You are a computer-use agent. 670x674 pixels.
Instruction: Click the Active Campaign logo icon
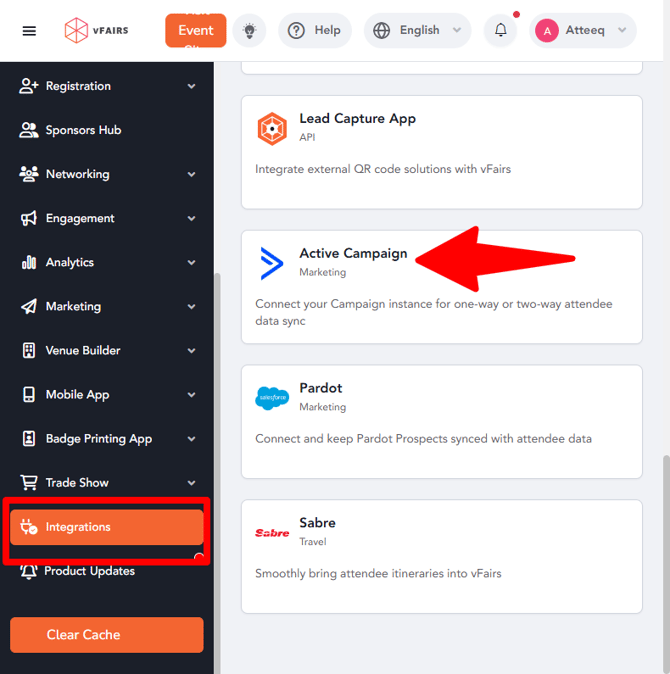271,262
